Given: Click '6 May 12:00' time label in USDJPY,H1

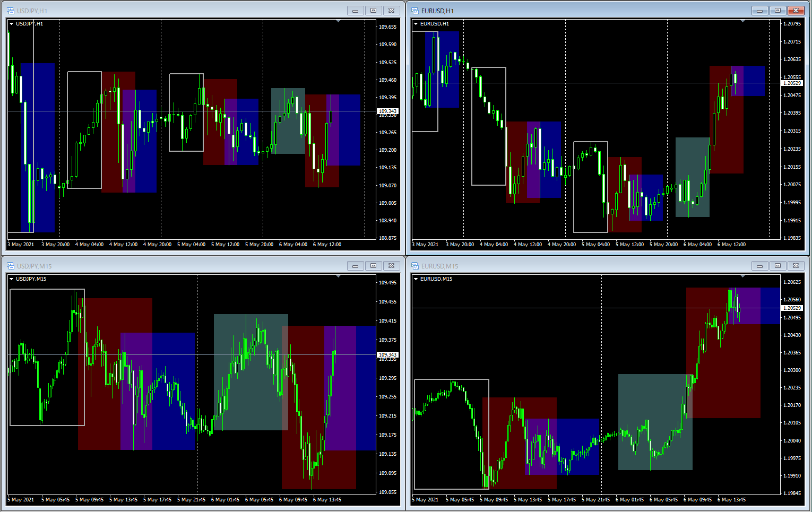Looking at the screenshot, I should pos(327,245).
